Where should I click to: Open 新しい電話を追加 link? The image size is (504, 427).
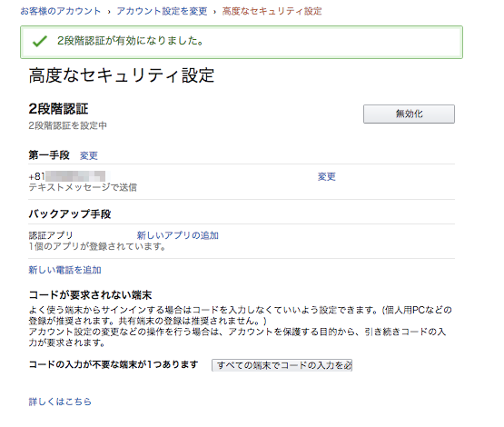(64, 270)
